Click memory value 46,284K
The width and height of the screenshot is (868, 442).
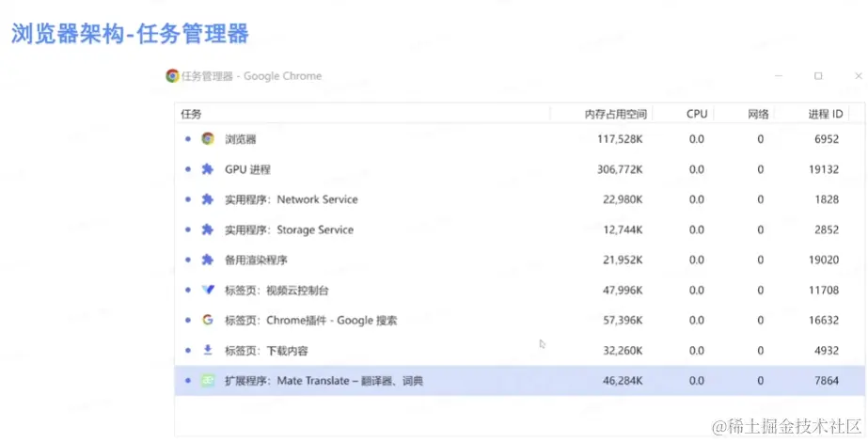click(x=623, y=381)
